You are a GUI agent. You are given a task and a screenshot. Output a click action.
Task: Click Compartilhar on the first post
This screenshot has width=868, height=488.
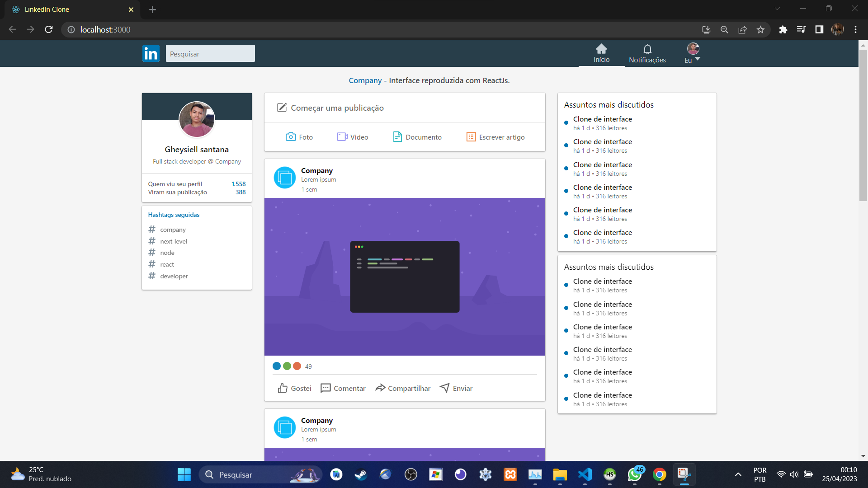pos(403,388)
